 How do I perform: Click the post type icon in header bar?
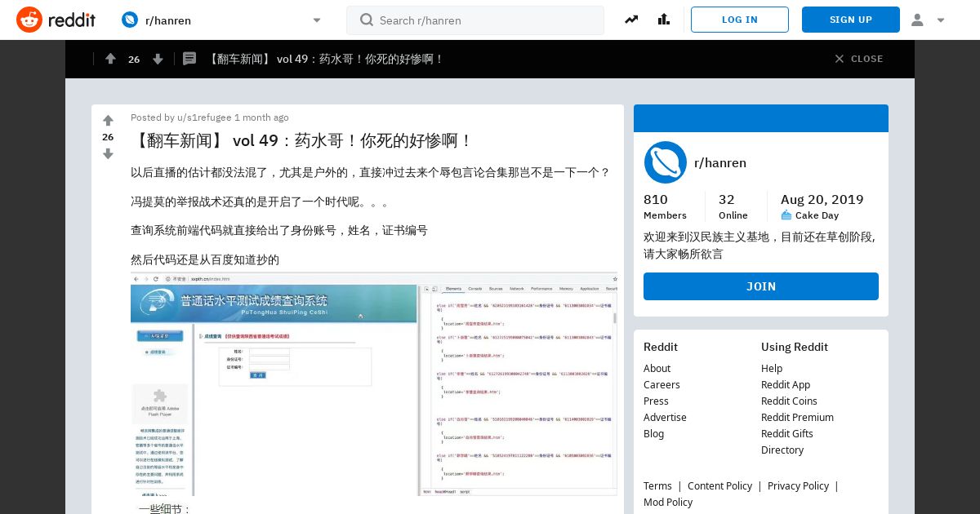pyautogui.click(x=189, y=59)
